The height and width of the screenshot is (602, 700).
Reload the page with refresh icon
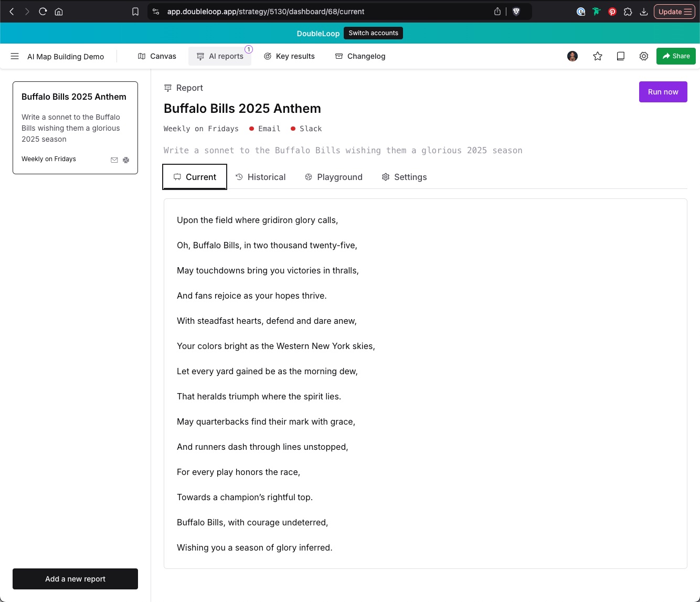point(43,12)
